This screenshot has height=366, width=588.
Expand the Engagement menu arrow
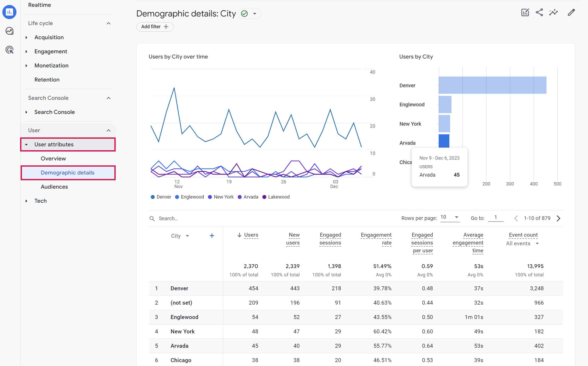click(26, 52)
